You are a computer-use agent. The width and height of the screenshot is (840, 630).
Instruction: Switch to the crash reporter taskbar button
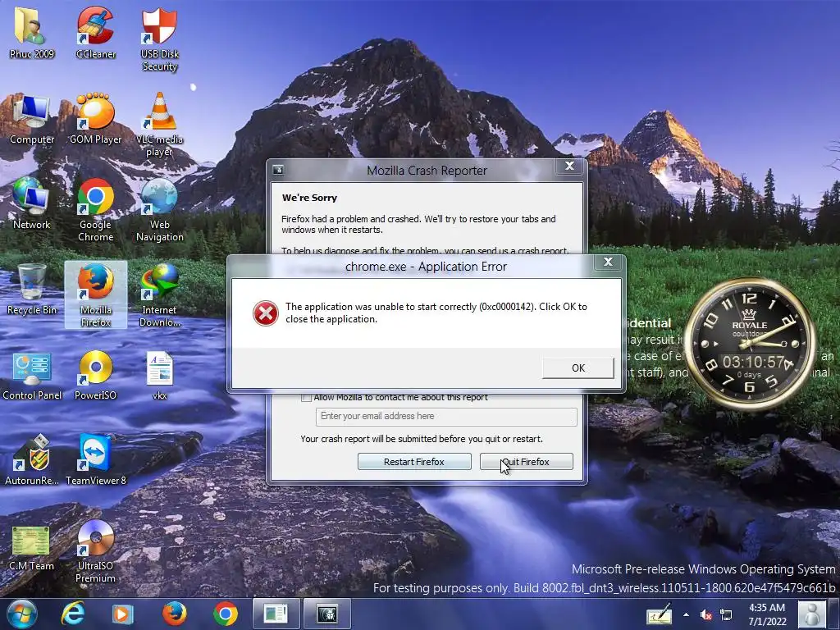pyautogui.click(x=326, y=614)
